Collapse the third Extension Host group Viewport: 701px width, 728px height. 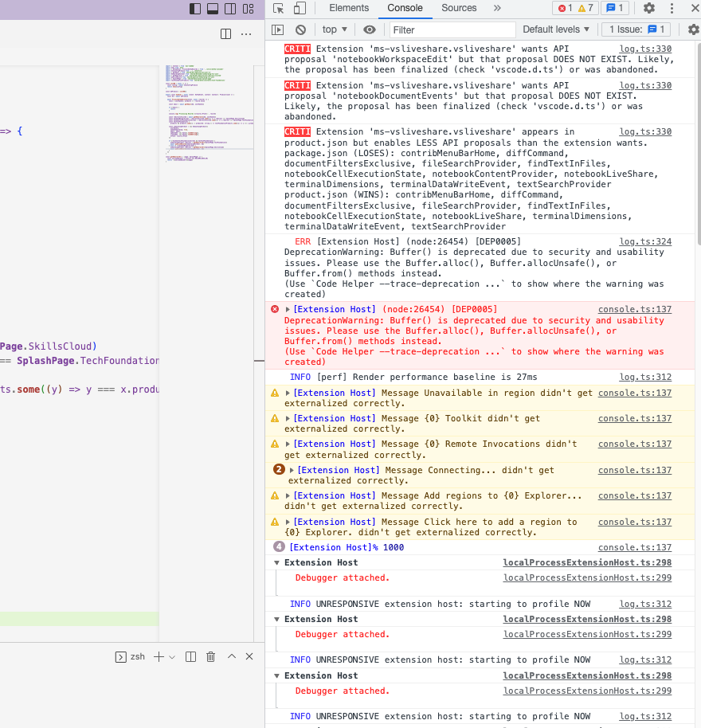click(x=276, y=676)
